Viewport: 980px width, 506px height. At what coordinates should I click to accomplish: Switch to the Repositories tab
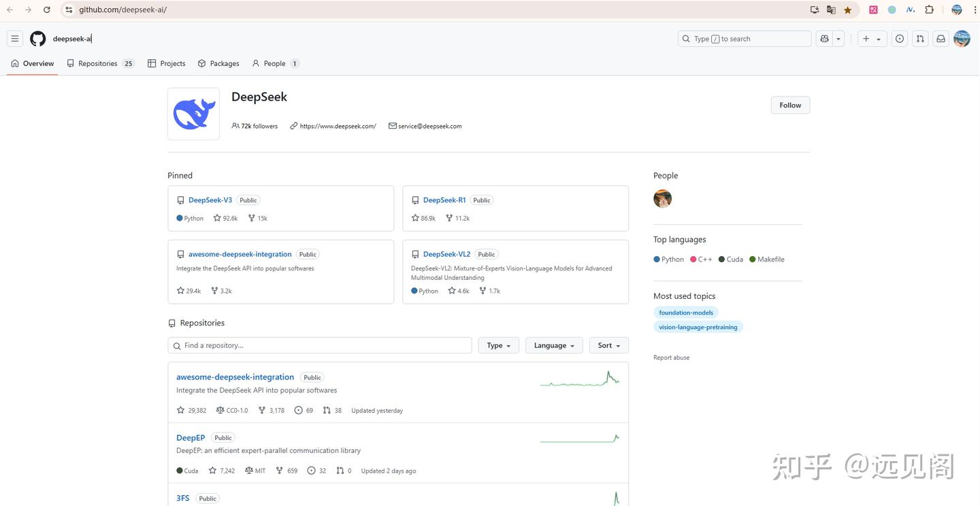point(100,63)
